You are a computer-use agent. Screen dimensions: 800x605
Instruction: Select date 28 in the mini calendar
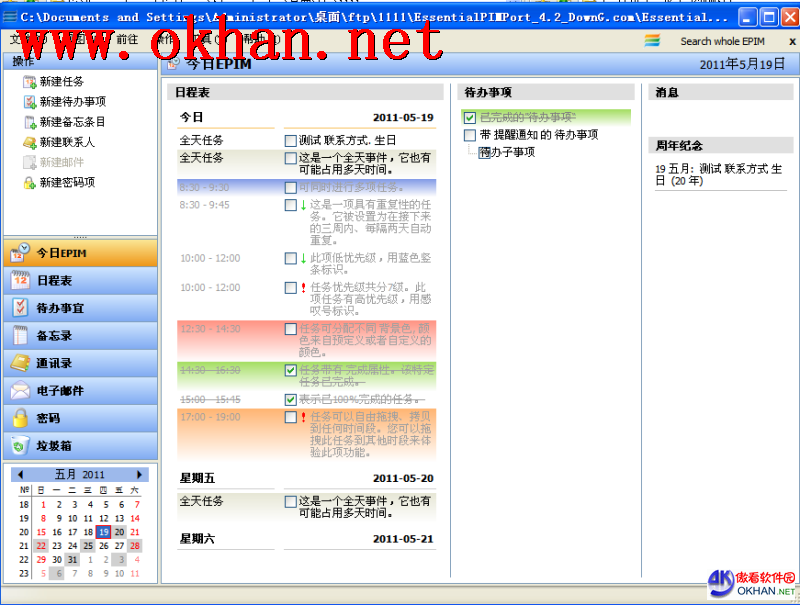(135, 546)
